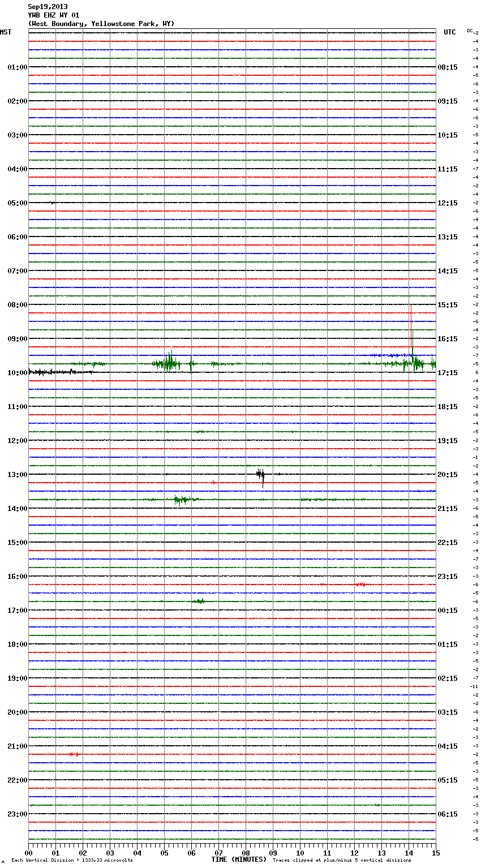Click the Sep19,2013 date header
This screenshot has height=868, width=481.
point(48,7)
